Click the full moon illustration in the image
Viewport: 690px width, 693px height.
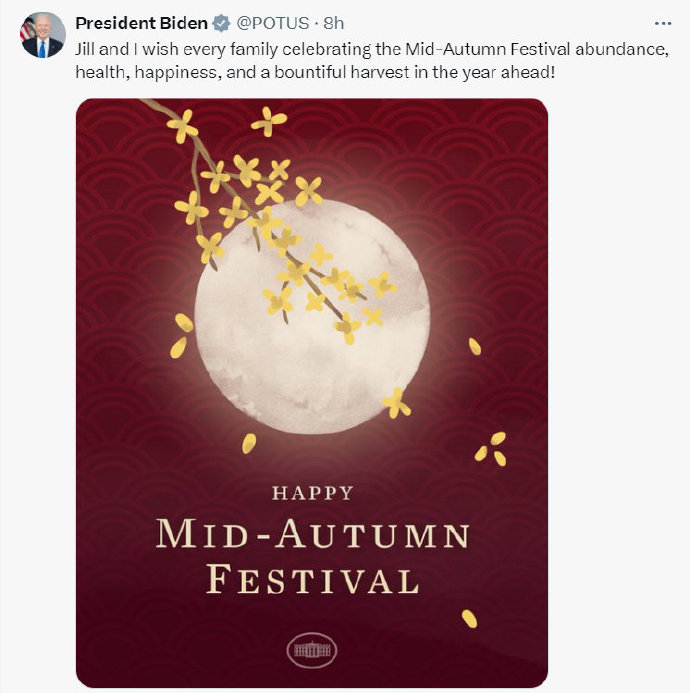[x=313, y=316]
